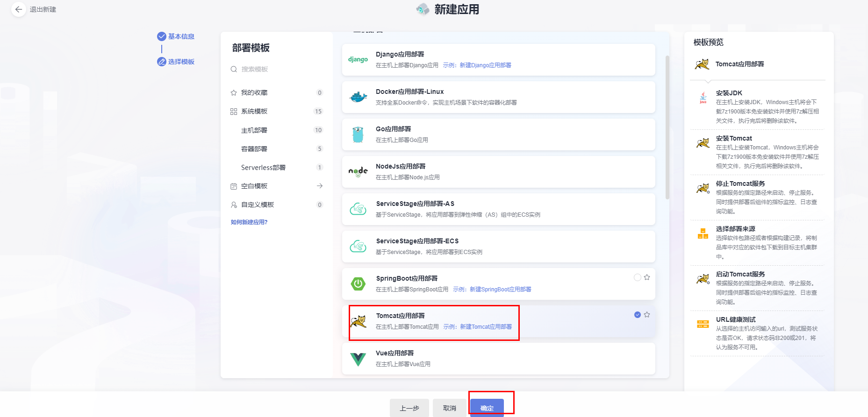The image size is (868, 417).
Task: Click the back arrow to exit creation
Action: (19, 9)
